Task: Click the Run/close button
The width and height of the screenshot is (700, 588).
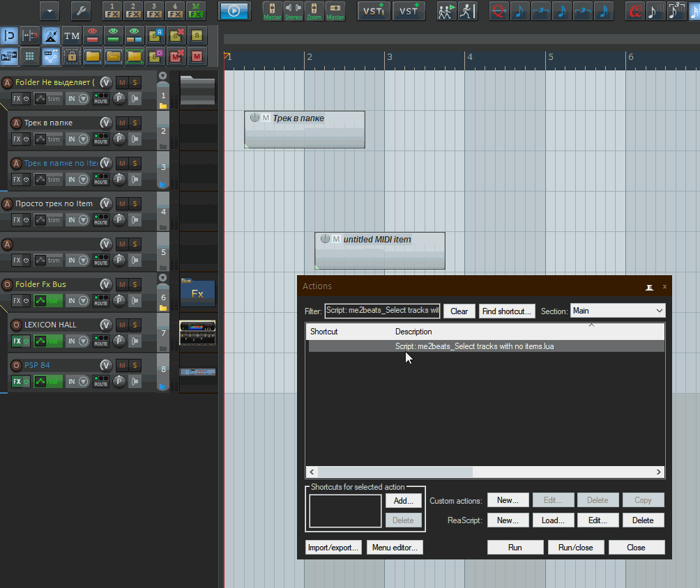Action: tap(576, 548)
